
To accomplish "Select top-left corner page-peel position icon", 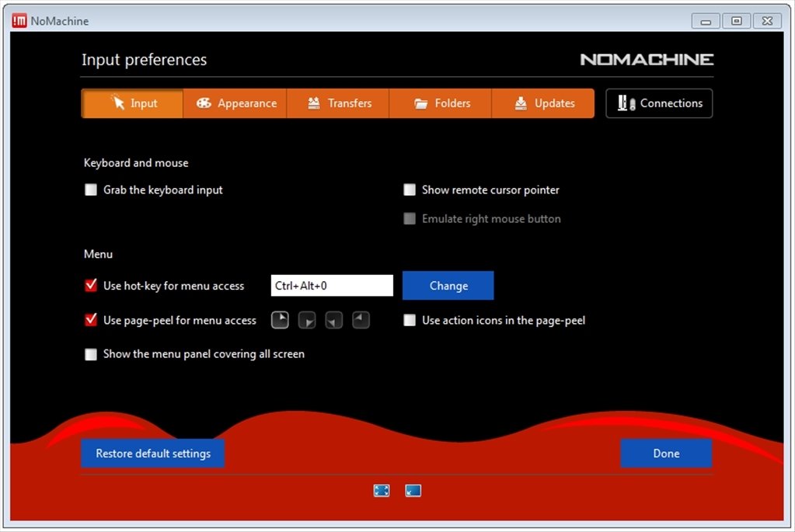I will (361, 320).
